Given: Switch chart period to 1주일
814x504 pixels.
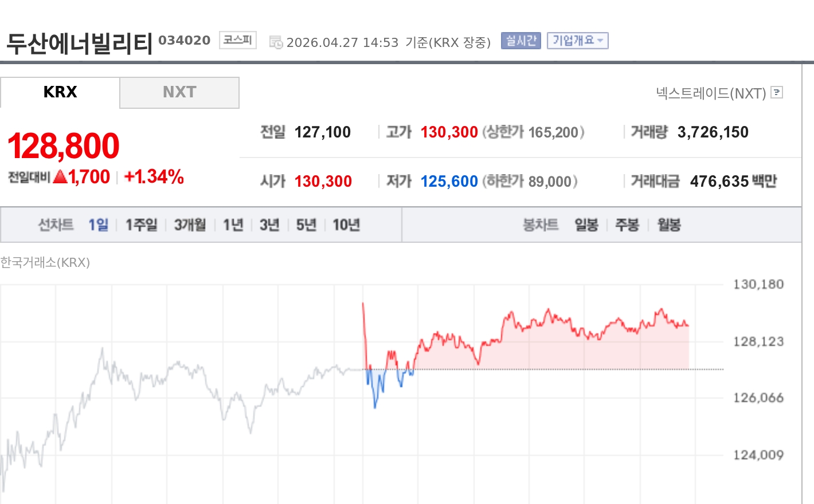Looking at the screenshot, I should click(140, 225).
